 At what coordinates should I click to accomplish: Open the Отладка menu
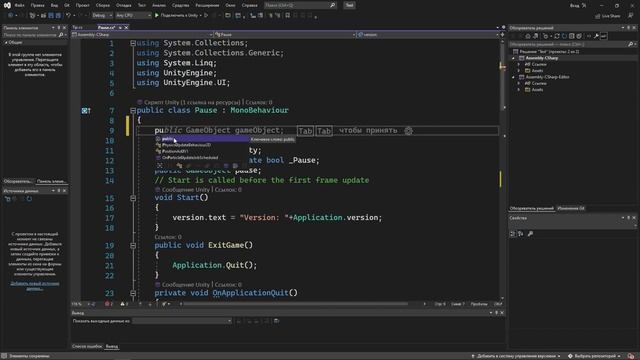click(x=123, y=5)
